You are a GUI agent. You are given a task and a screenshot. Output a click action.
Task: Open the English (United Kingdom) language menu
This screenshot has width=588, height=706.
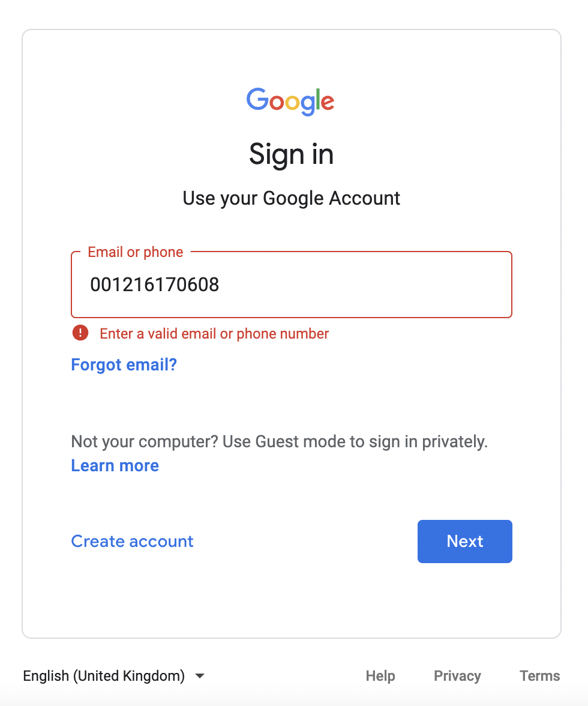[x=114, y=675]
